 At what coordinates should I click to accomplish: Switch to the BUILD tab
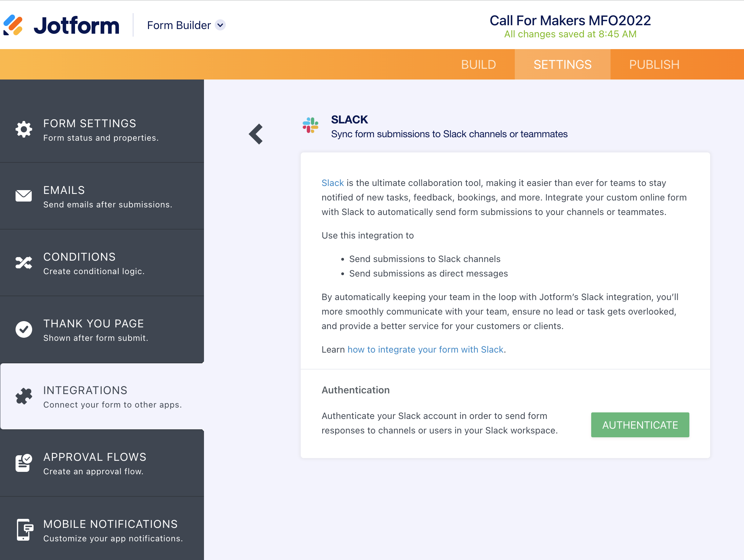[478, 65]
